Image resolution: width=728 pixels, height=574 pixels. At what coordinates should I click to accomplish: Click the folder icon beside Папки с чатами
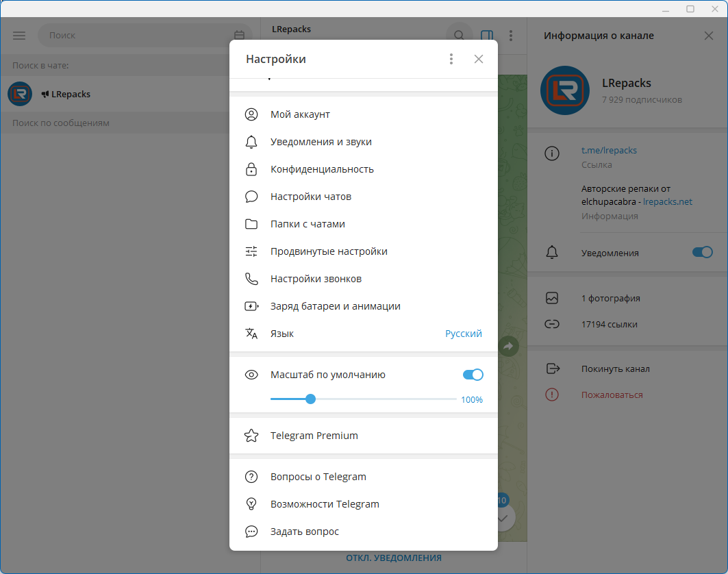click(x=251, y=224)
